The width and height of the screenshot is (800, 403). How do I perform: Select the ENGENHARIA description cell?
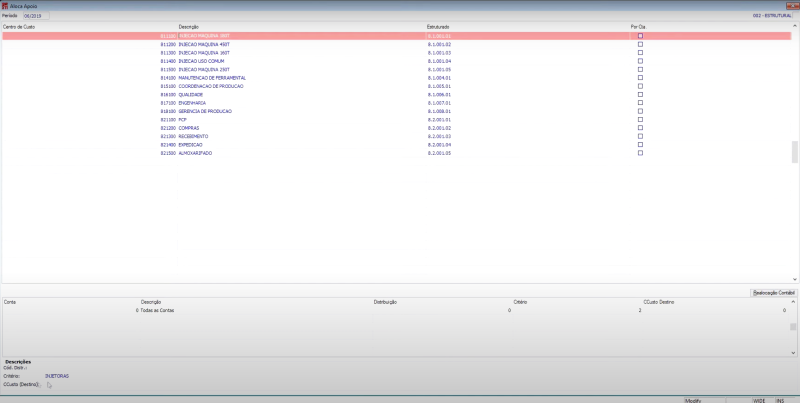[x=192, y=103]
